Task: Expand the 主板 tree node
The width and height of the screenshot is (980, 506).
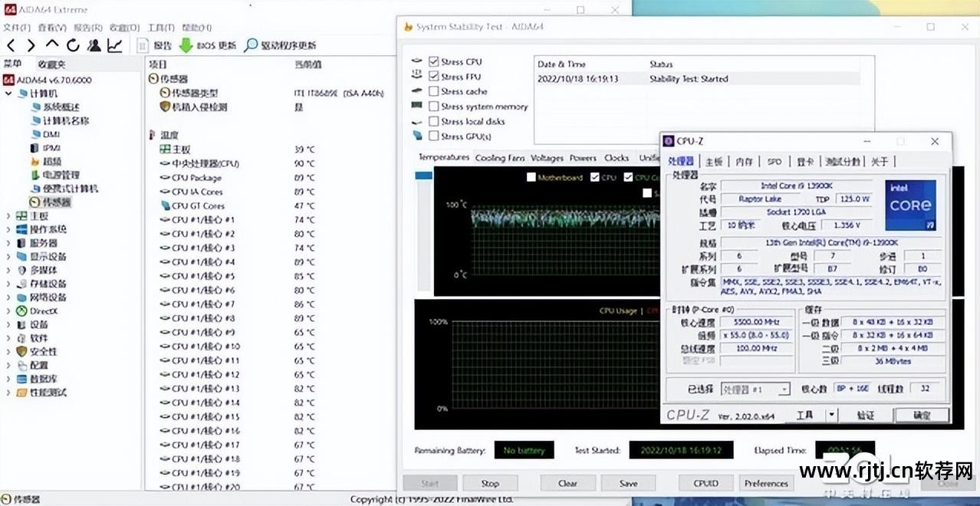Action: 9,216
